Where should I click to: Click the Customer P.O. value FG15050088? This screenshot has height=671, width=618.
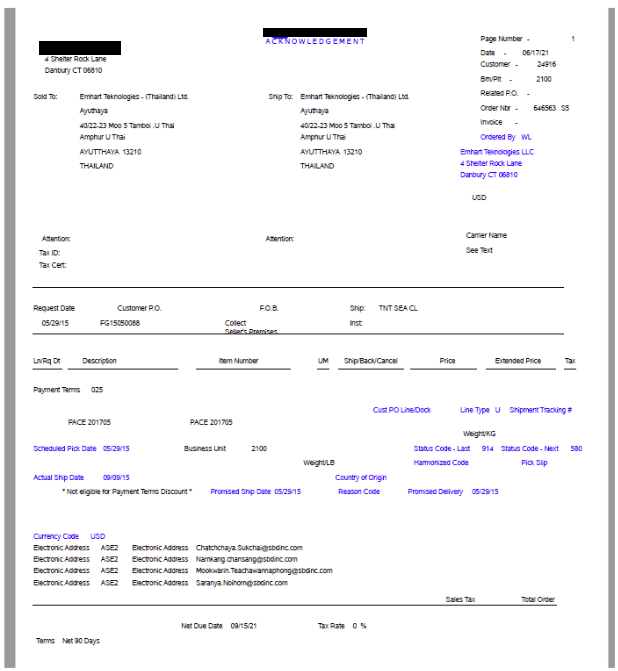click(120, 324)
